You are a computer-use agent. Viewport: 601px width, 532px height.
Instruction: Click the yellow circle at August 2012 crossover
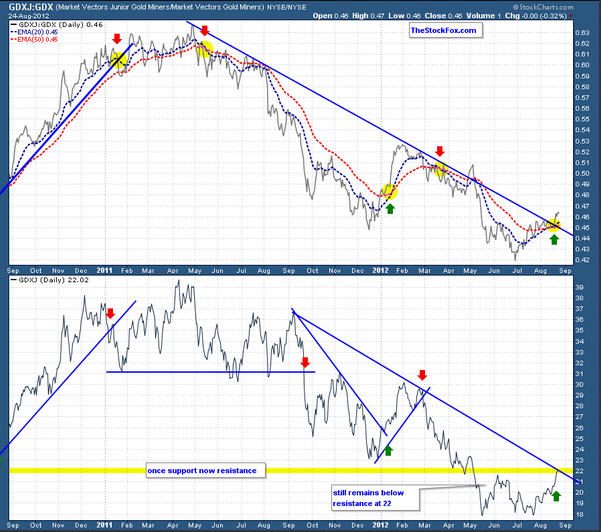(553, 225)
